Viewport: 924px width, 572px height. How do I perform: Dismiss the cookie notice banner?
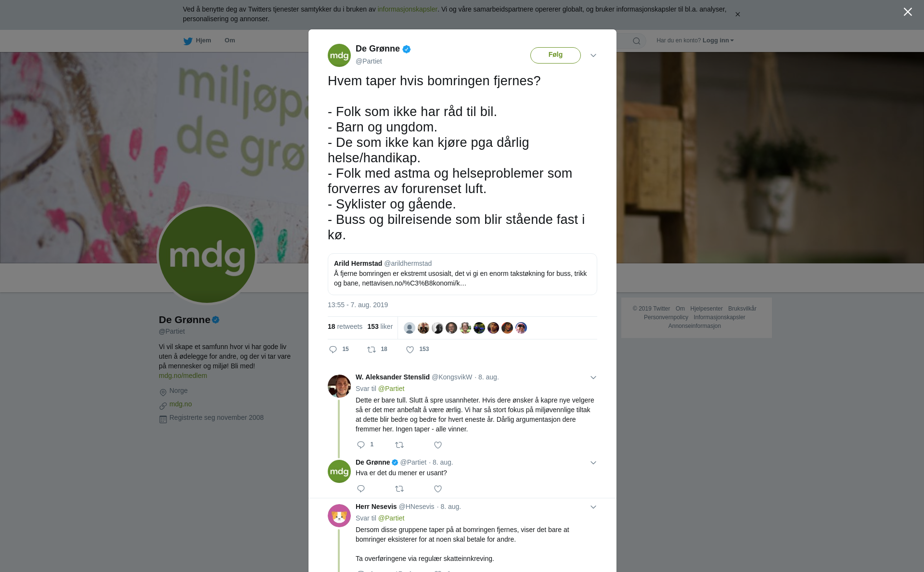(737, 14)
